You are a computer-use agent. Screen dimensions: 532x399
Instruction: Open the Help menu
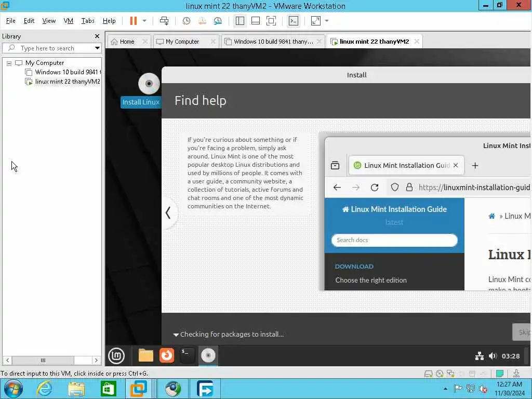pyautogui.click(x=109, y=21)
